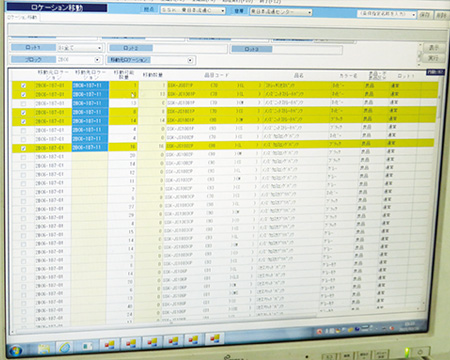Click the 品目コード column header
This screenshot has height=360, width=450.
(217, 75)
